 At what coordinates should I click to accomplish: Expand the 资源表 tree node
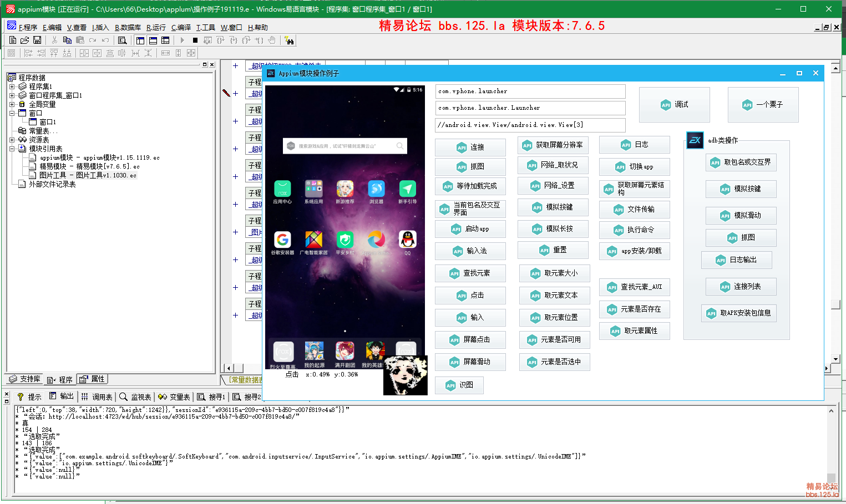point(12,140)
